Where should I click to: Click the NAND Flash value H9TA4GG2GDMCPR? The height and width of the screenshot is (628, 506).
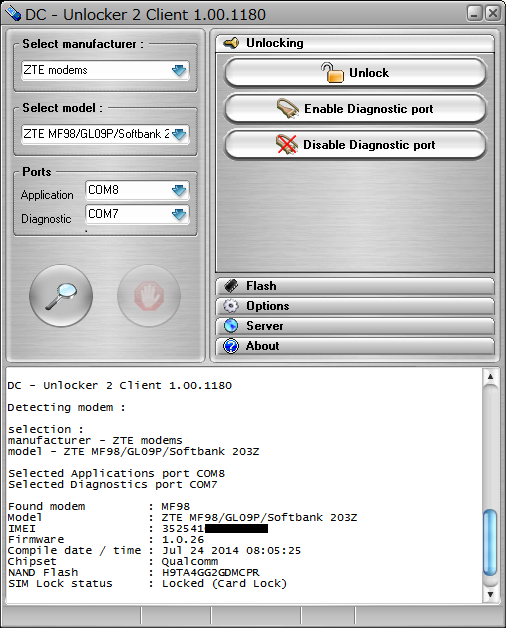210,573
